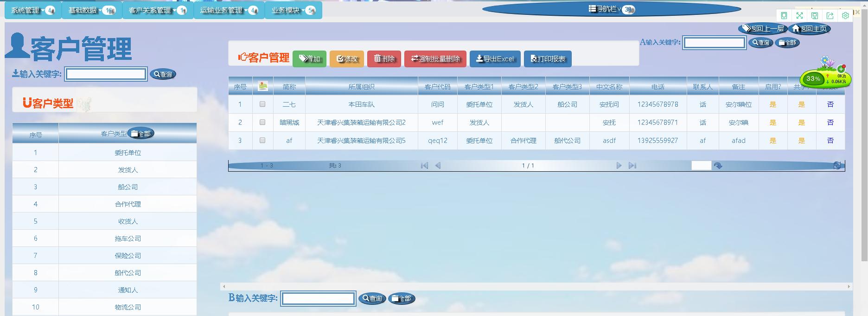The width and height of the screenshot is (868, 316).
Task: Click 全部 beside A keyword field
Action: pyautogui.click(x=787, y=43)
